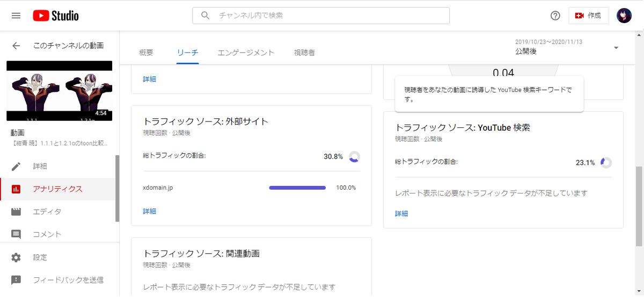Screen dimensions: 644x301
Task: Click the YouTube Studio logo
Action: [x=56, y=16]
